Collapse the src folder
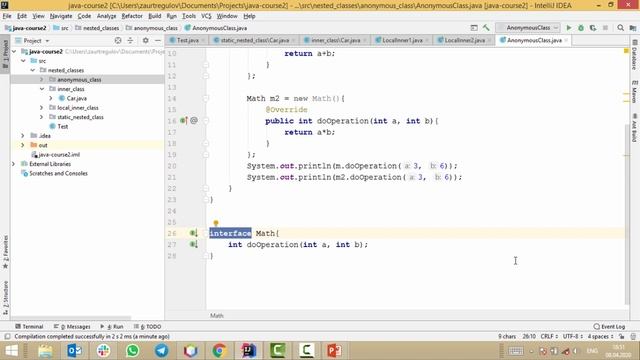Viewport: 640px width, 360px height. [x=23, y=61]
